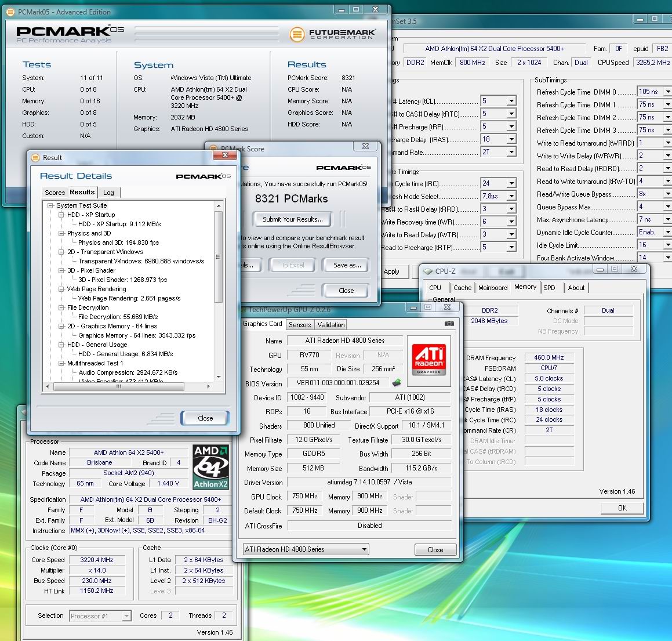Click the horizontal scrollbar thumb in Result tree

(119, 386)
